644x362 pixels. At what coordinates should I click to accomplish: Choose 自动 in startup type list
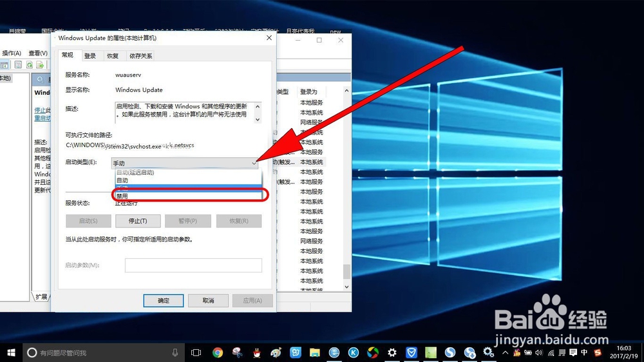point(189,180)
